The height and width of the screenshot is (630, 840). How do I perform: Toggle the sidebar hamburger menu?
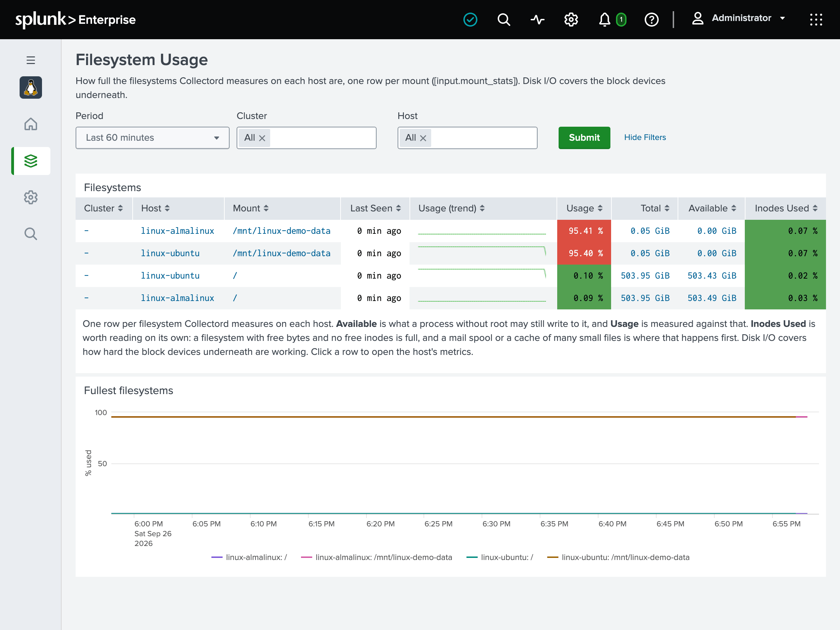coord(31,60)
